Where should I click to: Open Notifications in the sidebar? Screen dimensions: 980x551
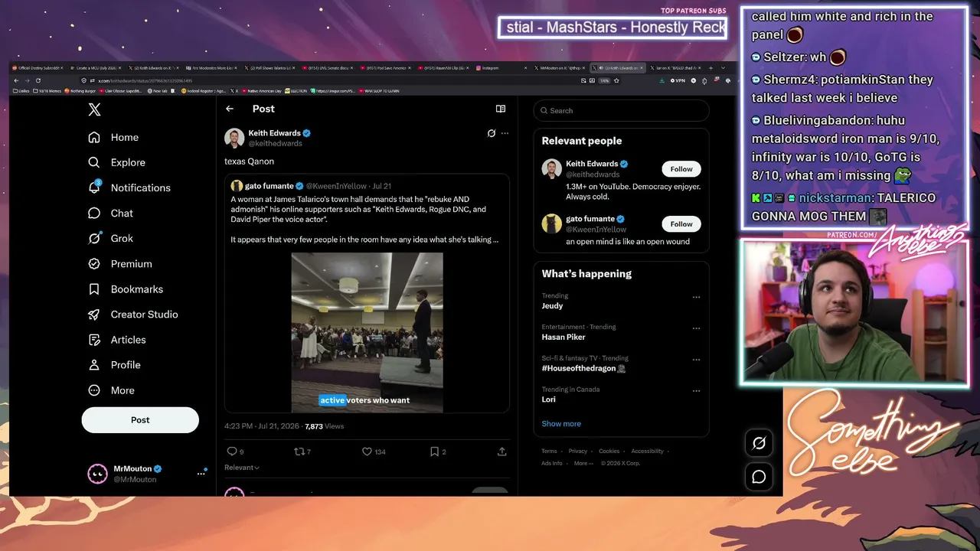click(129, 187)
